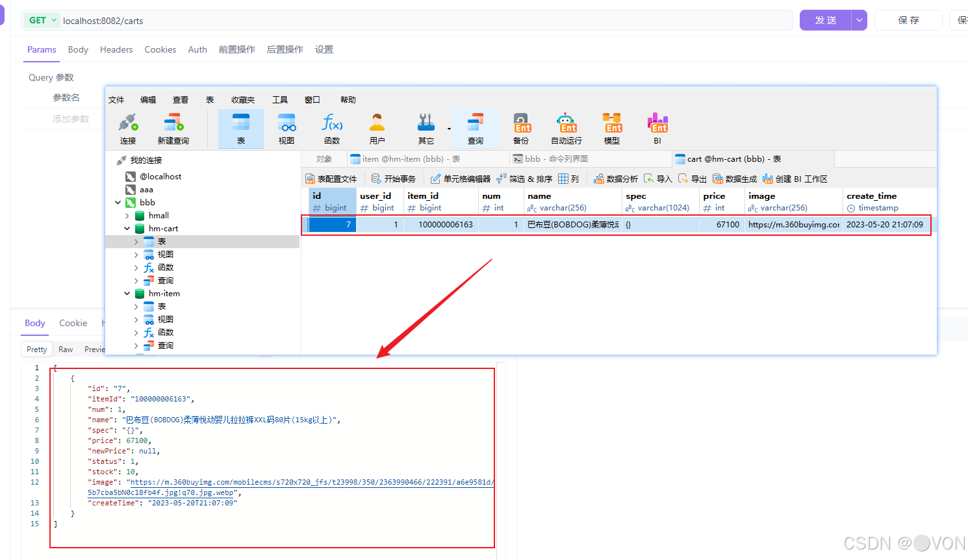Click the Function f(x) toolbar icon
The width and height of the screenshot is (968, 560).
point(332,129)
